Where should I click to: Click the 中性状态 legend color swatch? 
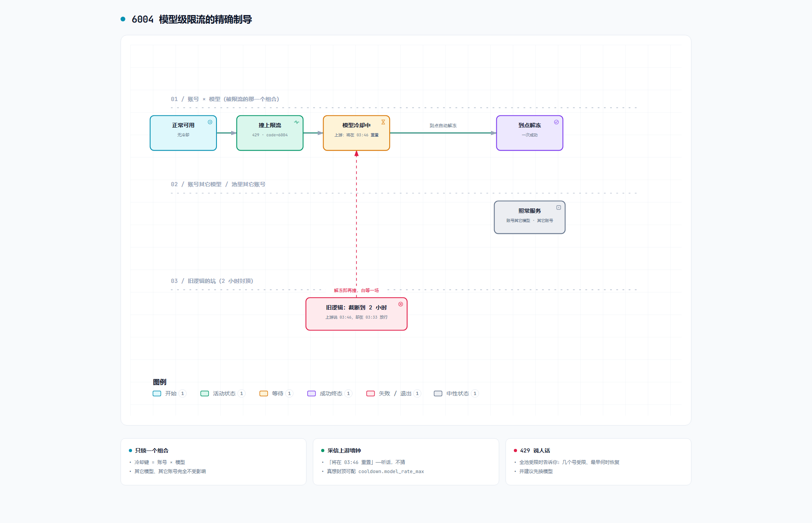[438, 393]
